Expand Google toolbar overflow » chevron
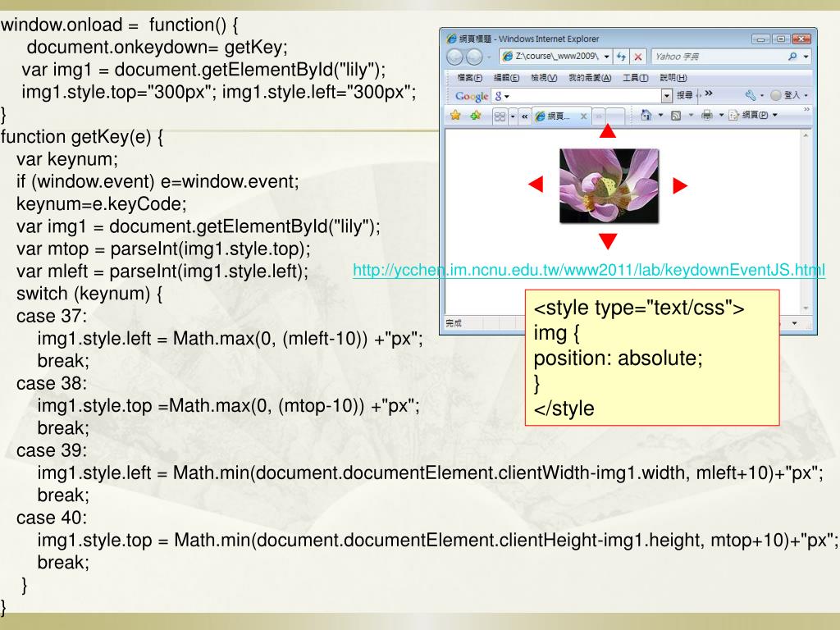Image resolution: width=840 pixels, height=630 pixels. (709, 94)
